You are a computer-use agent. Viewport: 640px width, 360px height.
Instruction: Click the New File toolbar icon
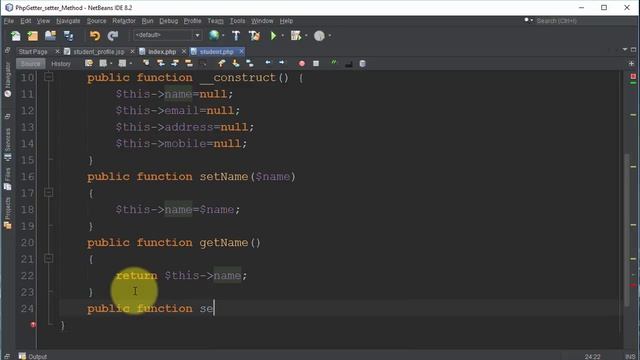pos(16,36)
